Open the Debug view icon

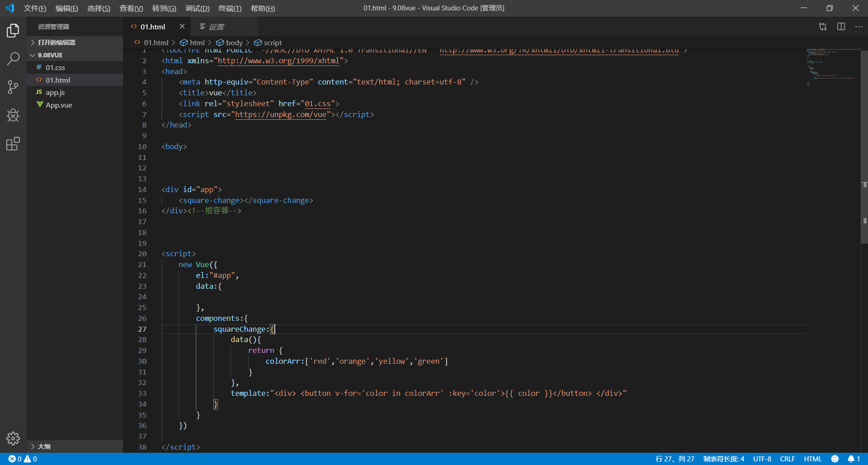coord(13,116)
